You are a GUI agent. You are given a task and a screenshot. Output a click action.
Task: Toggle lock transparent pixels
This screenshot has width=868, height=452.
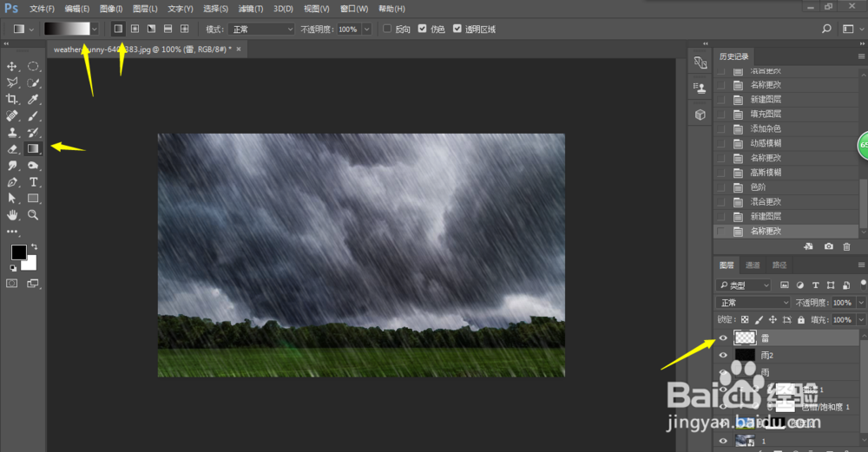tap(745, 320)
